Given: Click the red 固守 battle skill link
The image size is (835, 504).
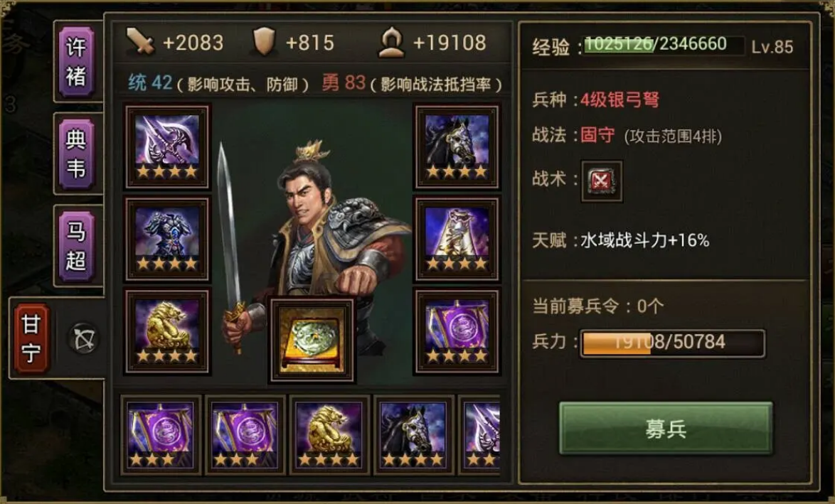Looking at the screenshot, I should [597, 134].
